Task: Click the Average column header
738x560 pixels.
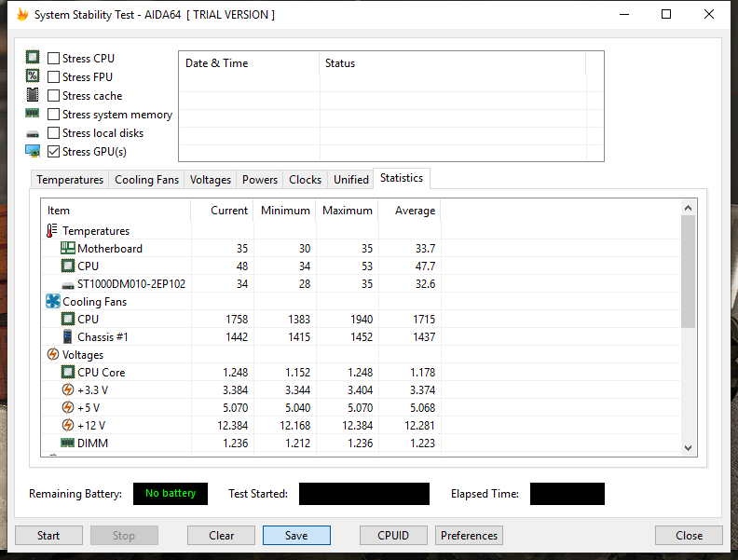Action: pos(409,211)
